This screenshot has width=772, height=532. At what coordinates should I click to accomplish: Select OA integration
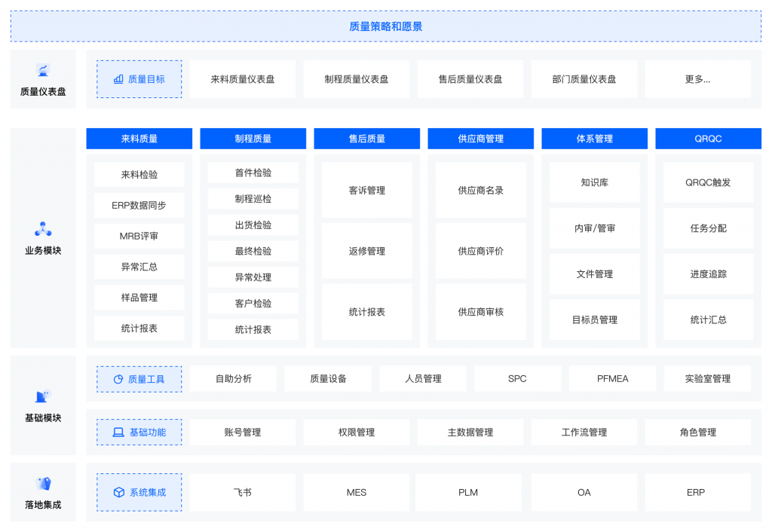click(584, 492)
